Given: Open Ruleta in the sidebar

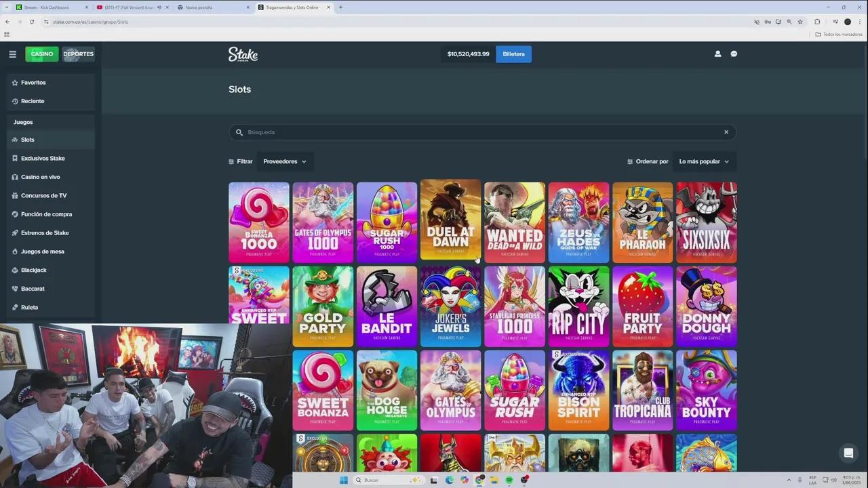Looking at the screenshot, I should click(x=51, y=308).
